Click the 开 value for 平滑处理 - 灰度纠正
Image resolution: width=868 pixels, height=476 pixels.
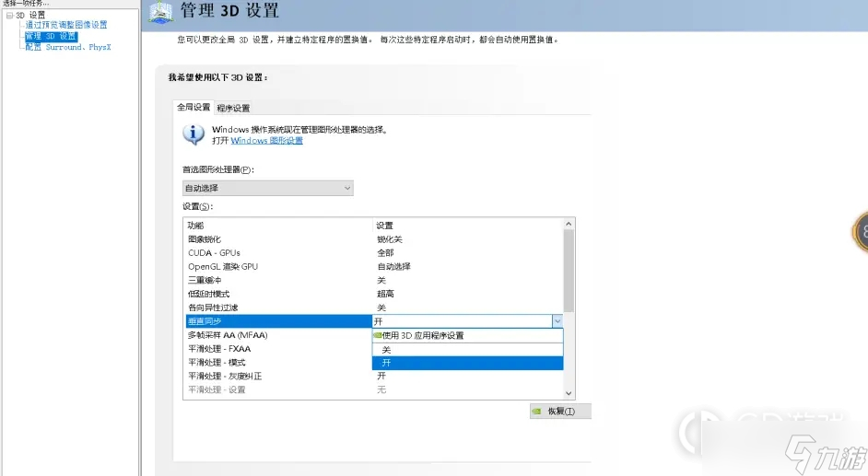(381, 376)
